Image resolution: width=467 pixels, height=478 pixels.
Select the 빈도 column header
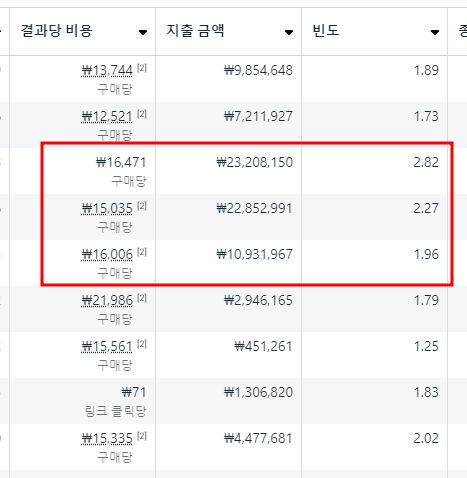375,31
